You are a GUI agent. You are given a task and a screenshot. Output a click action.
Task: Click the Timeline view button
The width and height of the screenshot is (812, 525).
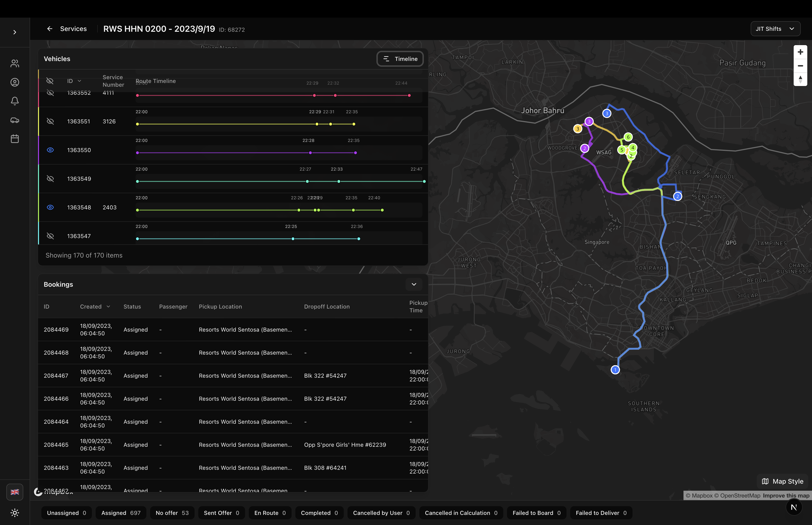400,59
